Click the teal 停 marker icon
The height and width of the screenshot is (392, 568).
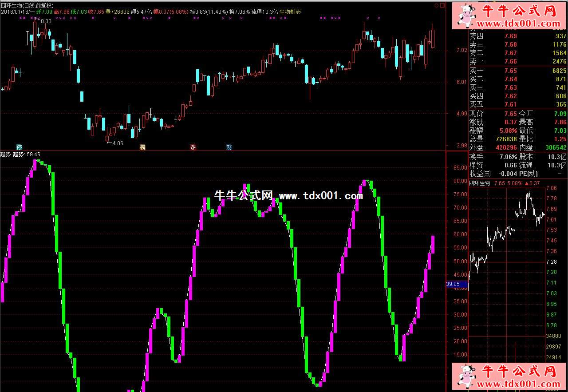point(20,147)
